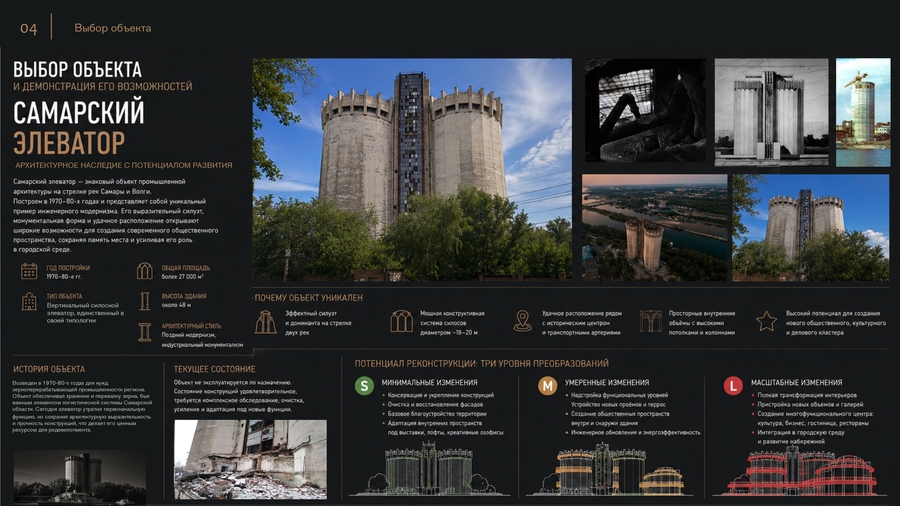Screen dimensions: 900x506
Task: Click the calendar icon for Год постройки
Action: coord(29,271)
